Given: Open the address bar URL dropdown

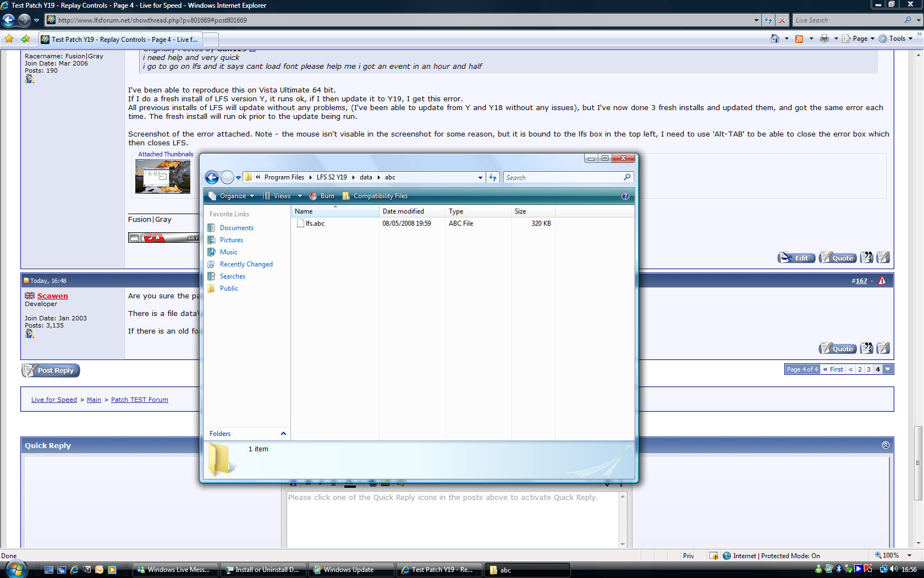Looking at the screenshot, I should point(756,20).
